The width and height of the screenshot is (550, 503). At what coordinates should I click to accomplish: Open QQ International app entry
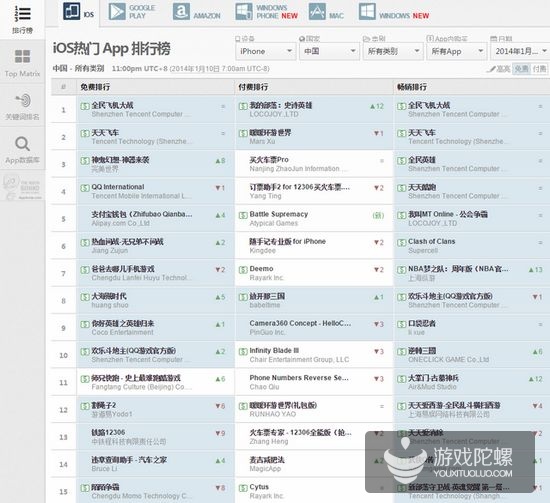[x=118, y=187]
